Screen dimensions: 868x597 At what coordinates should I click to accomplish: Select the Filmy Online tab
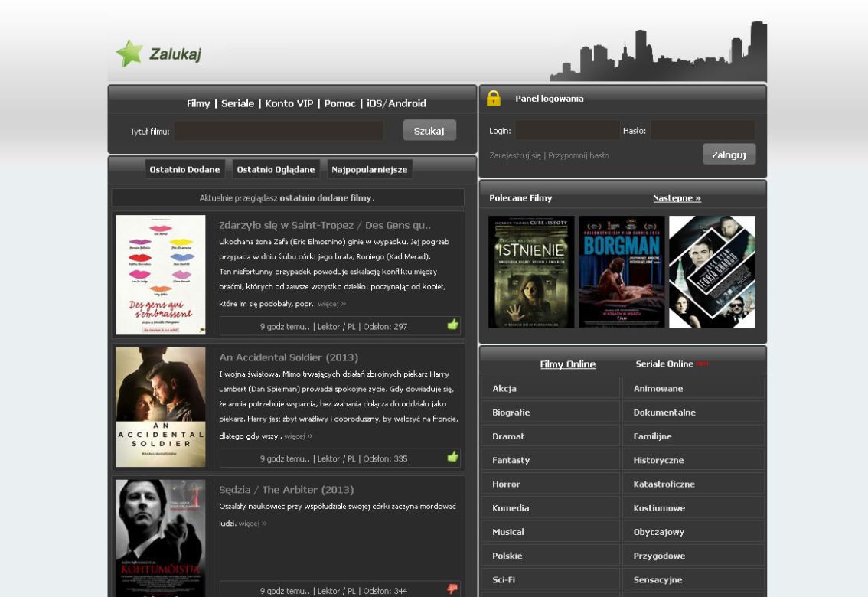coord(568,364)
